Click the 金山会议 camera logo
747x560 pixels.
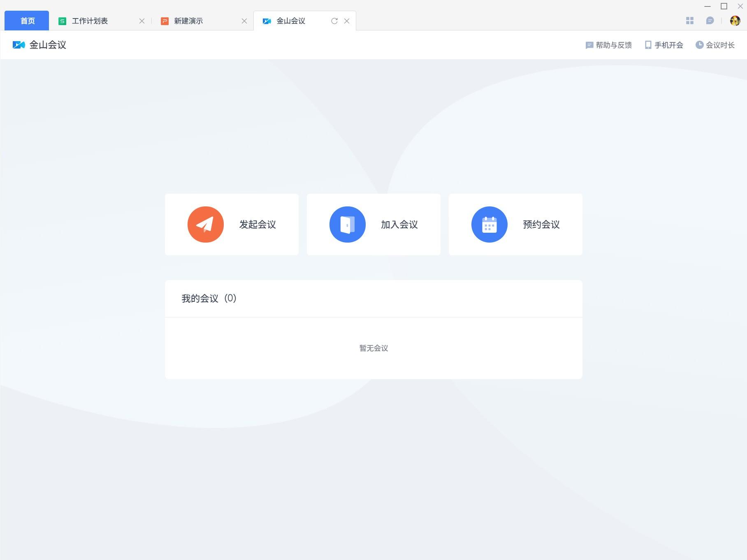[18, 44]
